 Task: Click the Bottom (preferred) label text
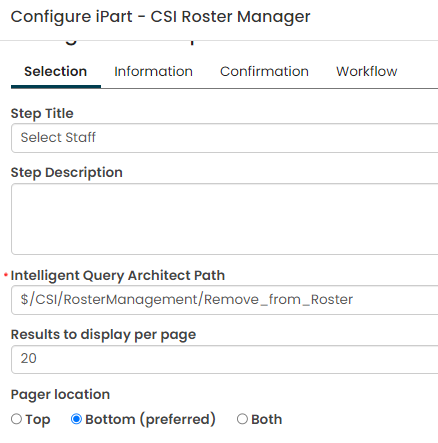(150, 419)
